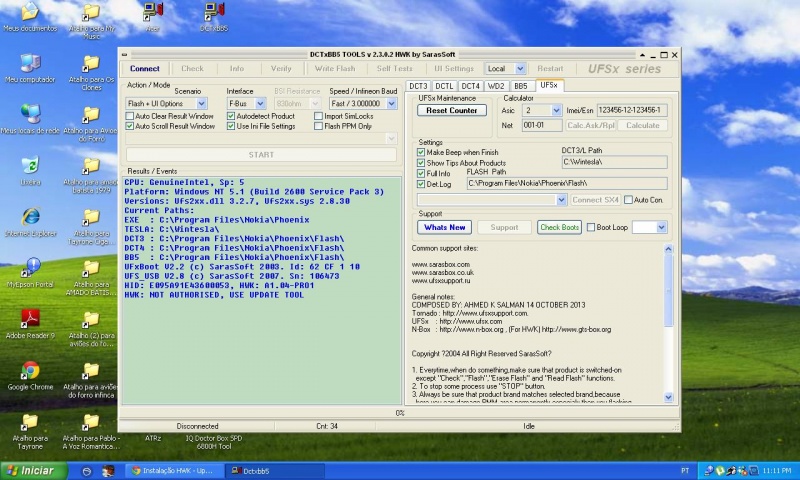Enable Import SimLocks option

[x=318, y=116]
